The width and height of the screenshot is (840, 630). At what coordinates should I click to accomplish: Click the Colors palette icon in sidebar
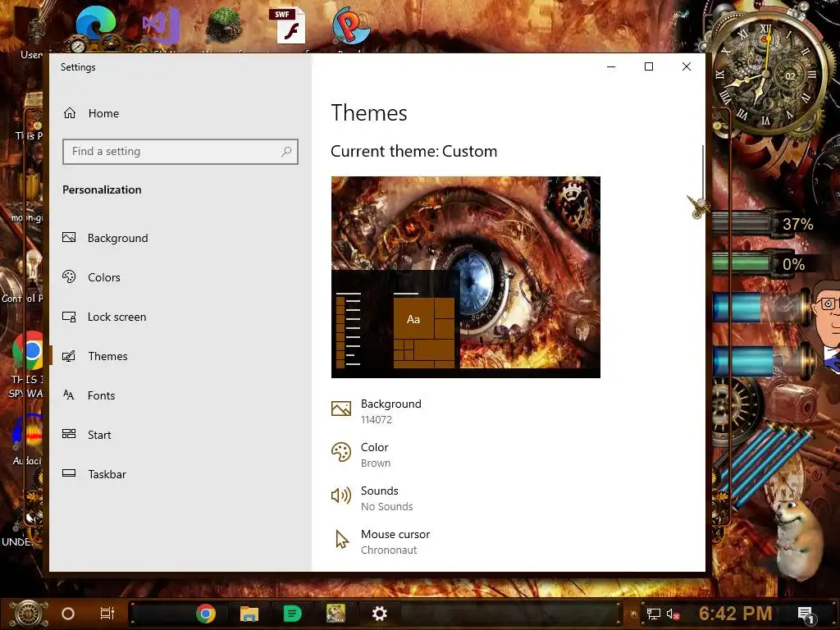click(69, 276)
